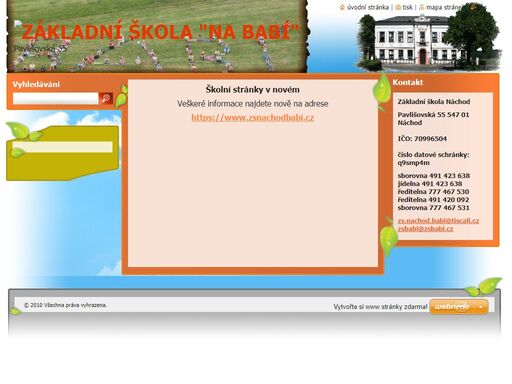The width and height of the screenshot is (512, 384).
Task: Open the tisk print link
Action: point(407,7)
